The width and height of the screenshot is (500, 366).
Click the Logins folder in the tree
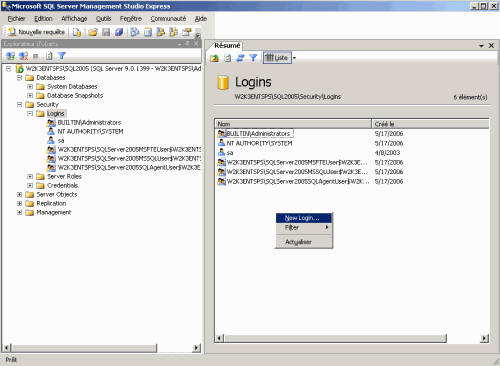click(x=55, y=114)
